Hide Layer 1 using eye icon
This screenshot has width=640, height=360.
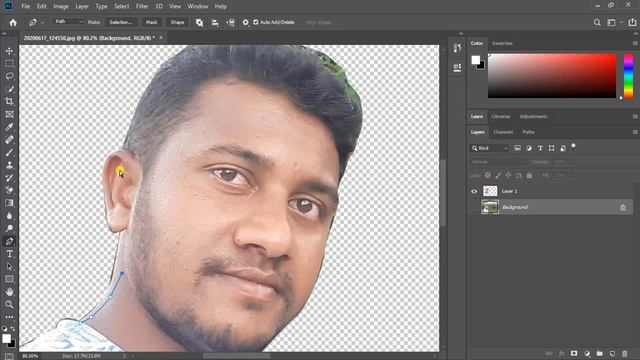click(474, 191)
